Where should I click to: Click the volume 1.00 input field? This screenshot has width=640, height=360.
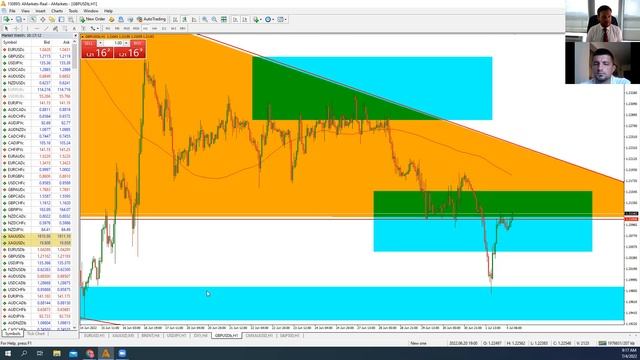113,43
